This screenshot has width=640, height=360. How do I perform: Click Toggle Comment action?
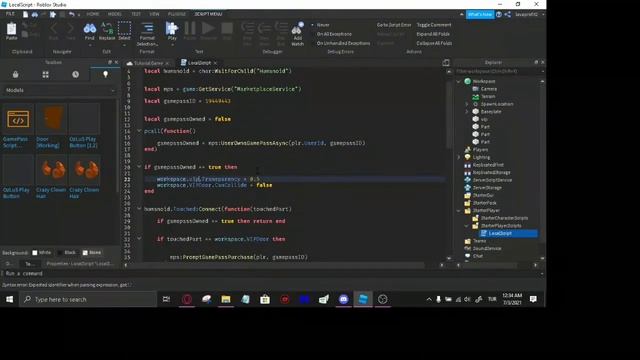point(434,25)
